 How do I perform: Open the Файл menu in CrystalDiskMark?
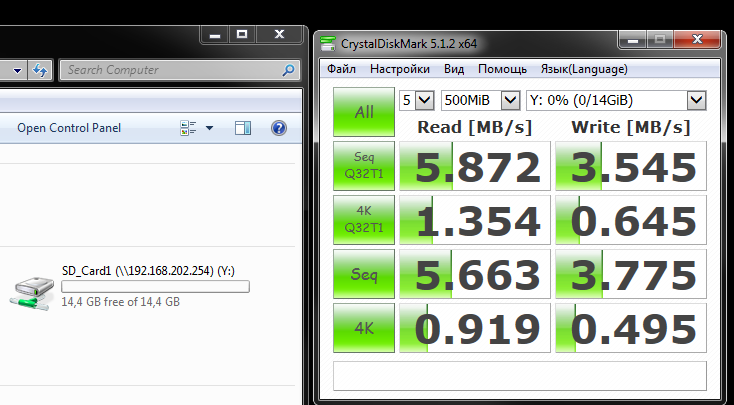click(341, 69)
